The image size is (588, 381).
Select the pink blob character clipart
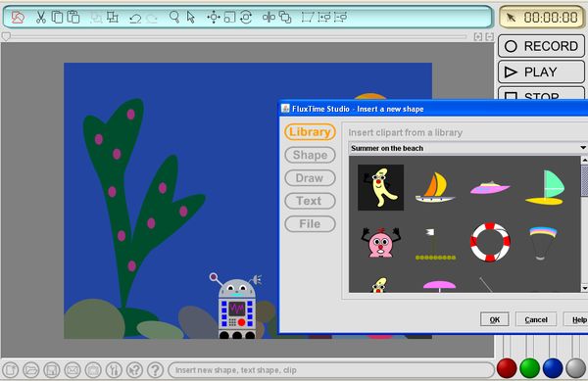pyautogui.click(x=380, y=242)
